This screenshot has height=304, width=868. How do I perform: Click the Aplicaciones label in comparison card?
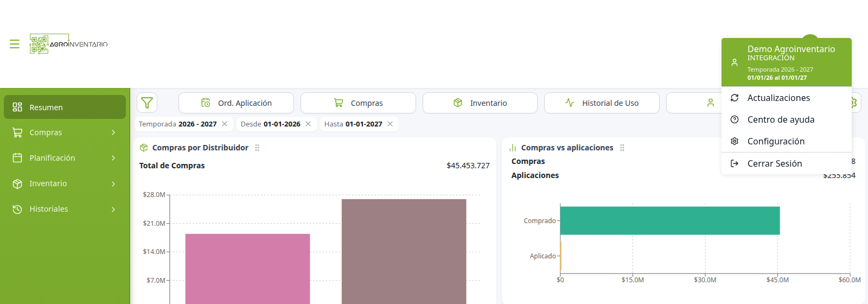535,175
